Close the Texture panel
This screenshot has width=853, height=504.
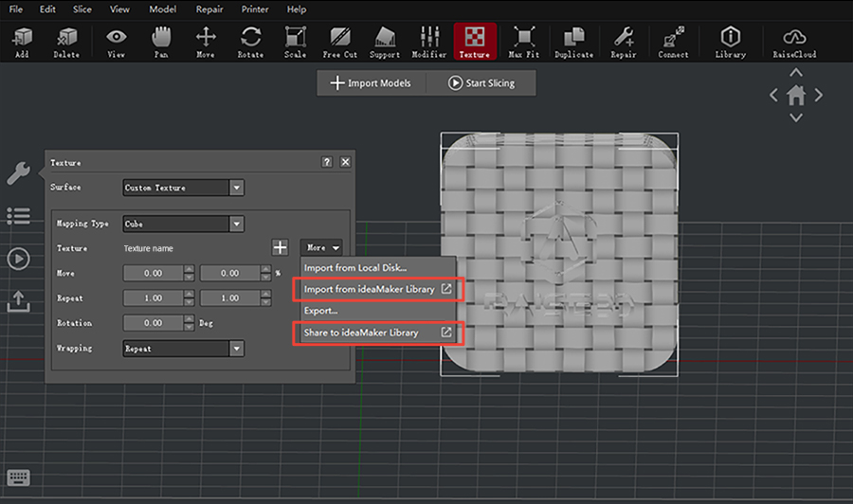(x=345, y=162)
